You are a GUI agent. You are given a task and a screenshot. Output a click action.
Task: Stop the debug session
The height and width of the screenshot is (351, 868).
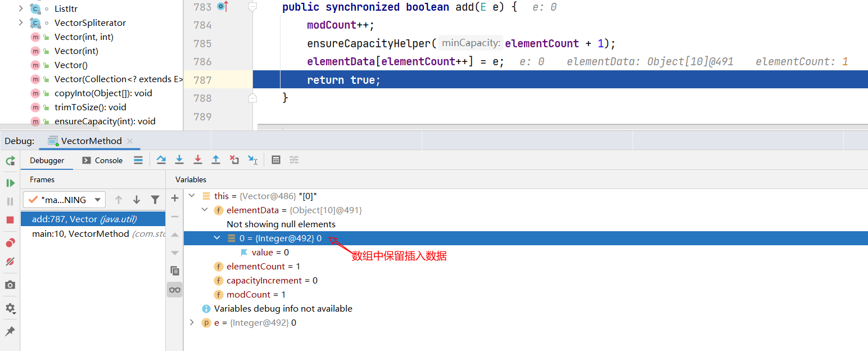click(10, 220)
